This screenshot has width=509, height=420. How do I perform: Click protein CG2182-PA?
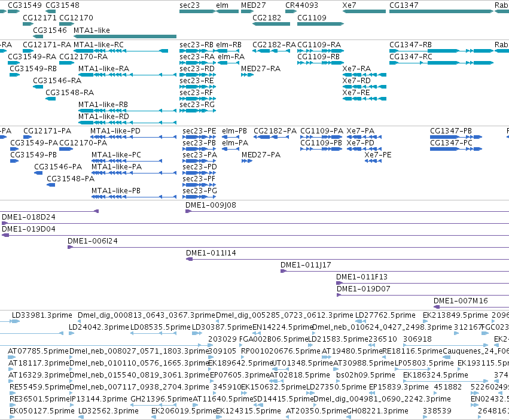coord(272,137)
